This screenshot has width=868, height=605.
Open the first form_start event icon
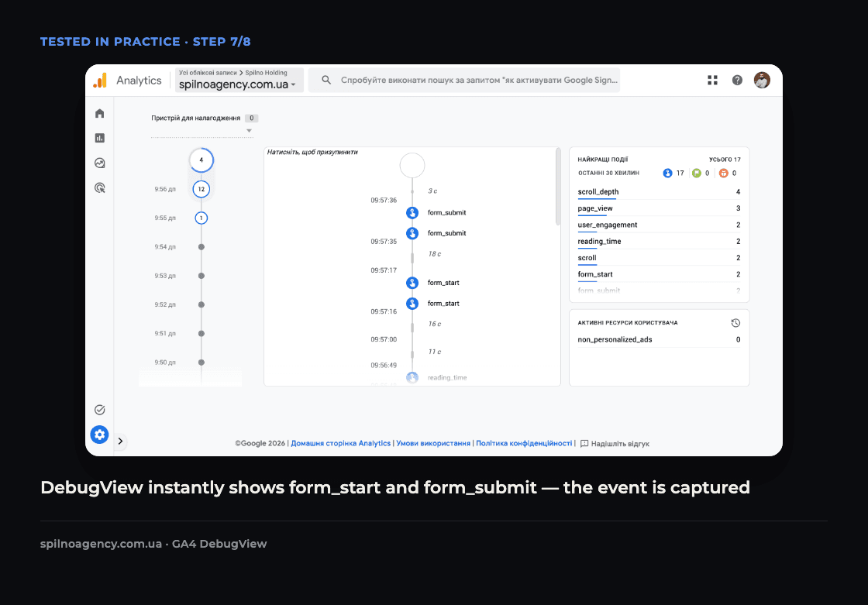point(412,283)
